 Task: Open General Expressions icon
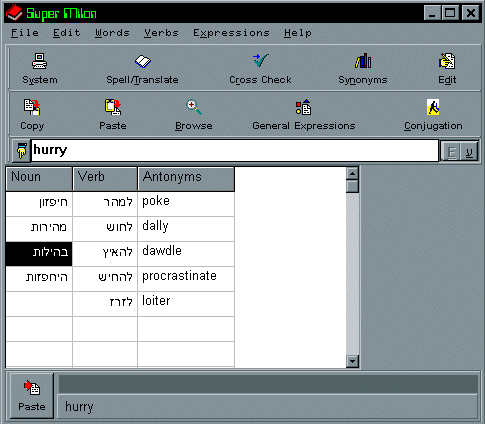coord(303,107)
